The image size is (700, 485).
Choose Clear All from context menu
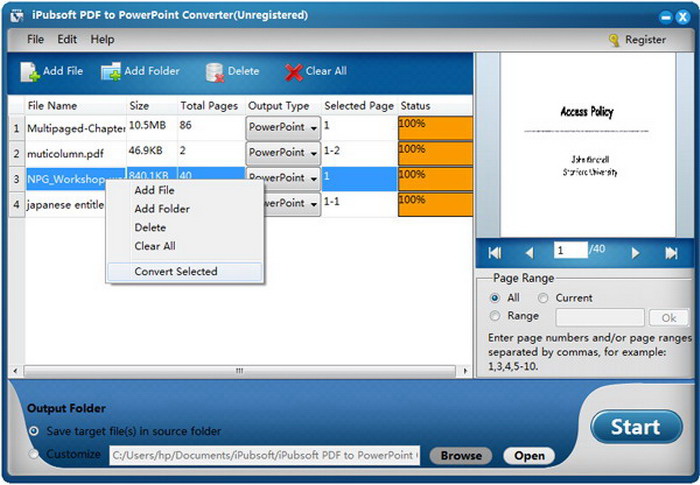pos(185,246)
